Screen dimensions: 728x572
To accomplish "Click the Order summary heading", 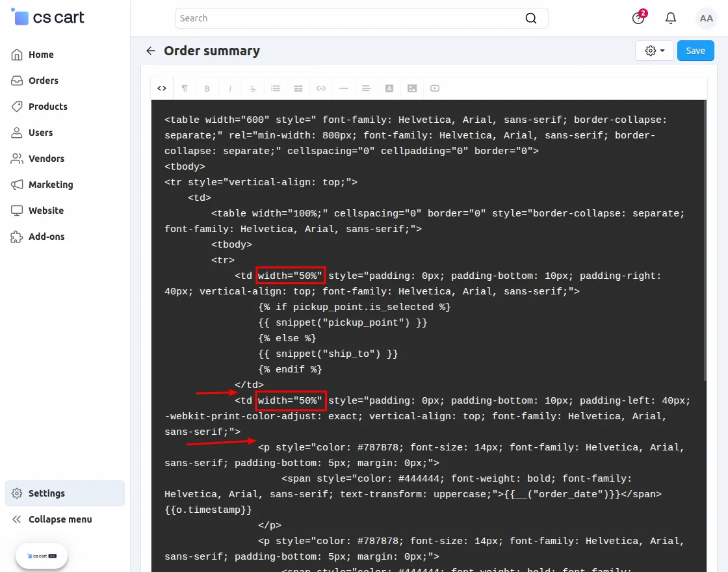I will [212, 51].
